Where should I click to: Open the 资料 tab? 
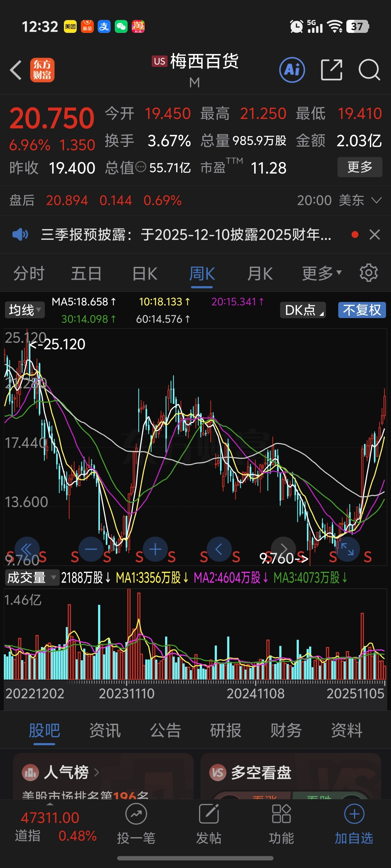[x=346, y=731]
